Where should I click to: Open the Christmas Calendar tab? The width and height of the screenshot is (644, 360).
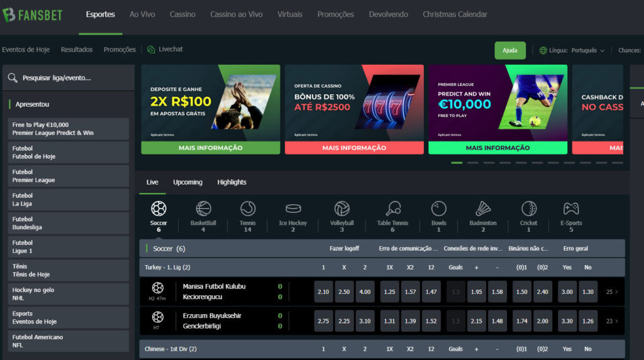pyautogui.click(x=455, y=14)
